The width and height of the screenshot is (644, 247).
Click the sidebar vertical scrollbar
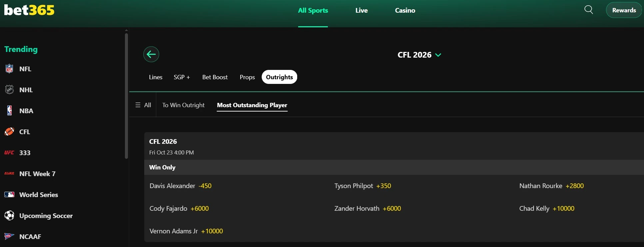[x=126, y=96]
